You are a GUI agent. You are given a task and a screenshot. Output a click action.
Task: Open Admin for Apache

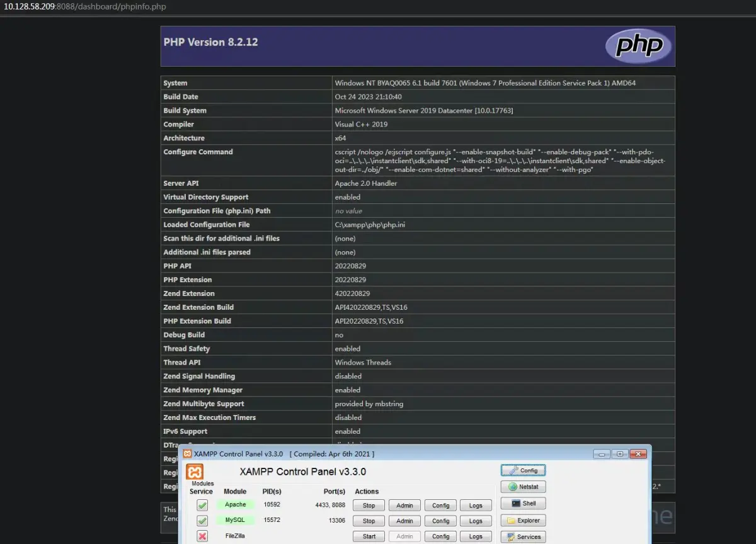click(x=404, y=505)
